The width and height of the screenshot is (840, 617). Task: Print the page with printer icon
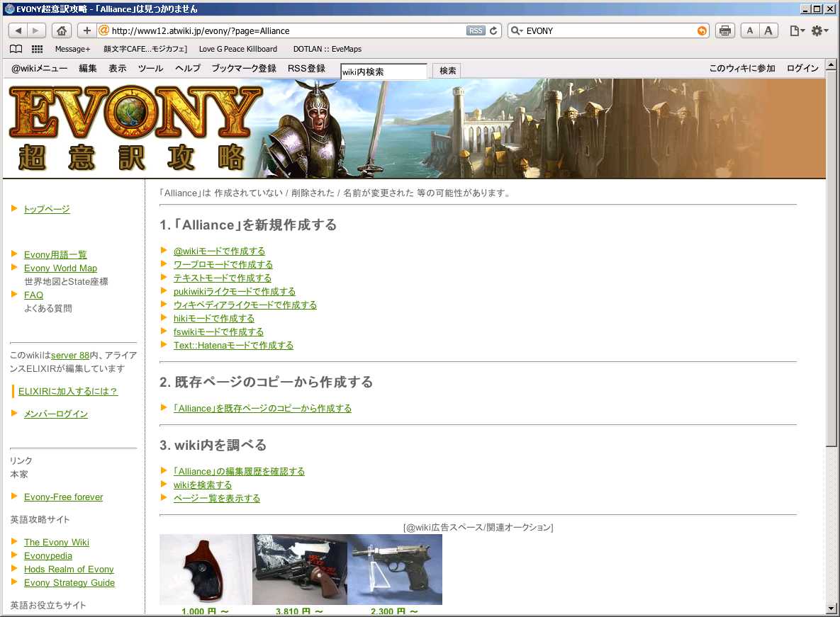[x=725, y=31]
